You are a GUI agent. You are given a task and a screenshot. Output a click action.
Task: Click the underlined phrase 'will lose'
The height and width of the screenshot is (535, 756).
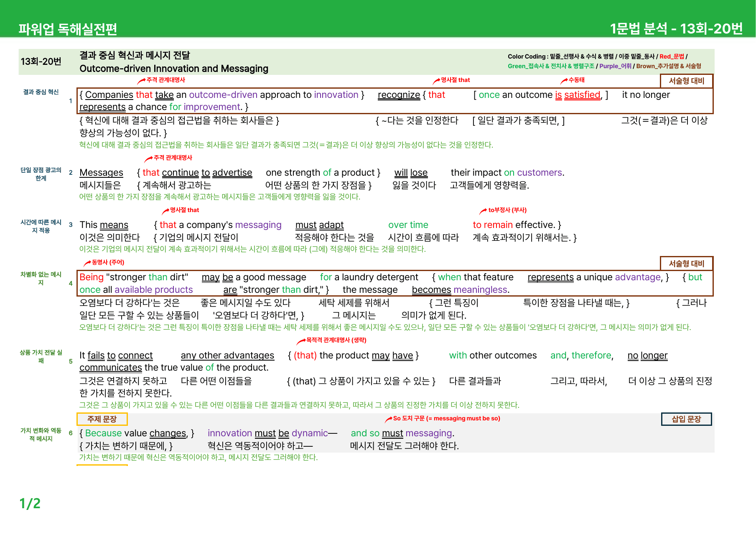point(411,173)
